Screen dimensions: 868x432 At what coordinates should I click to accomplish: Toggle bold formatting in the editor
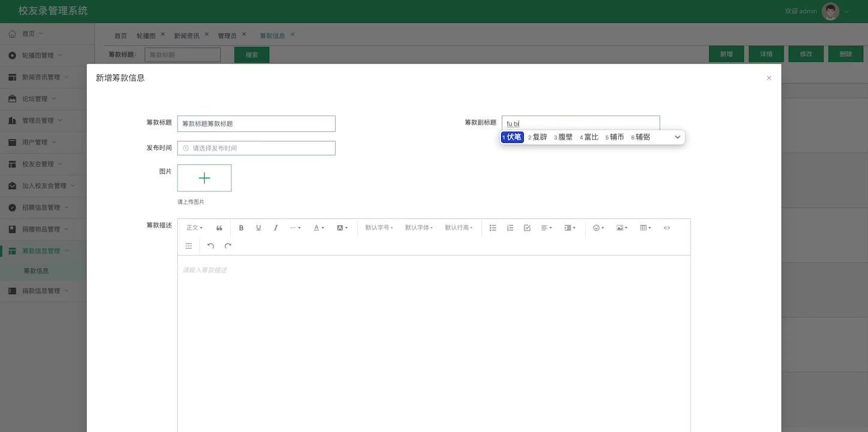point(241,228)
